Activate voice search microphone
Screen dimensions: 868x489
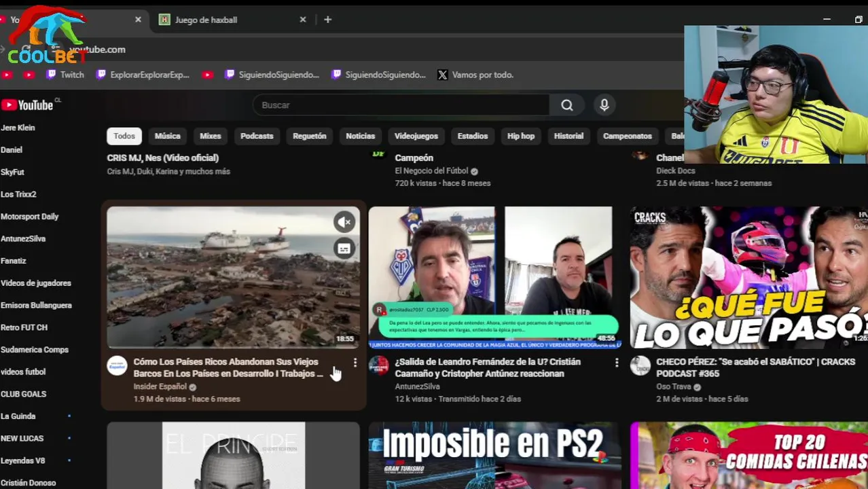click(604, 105)
